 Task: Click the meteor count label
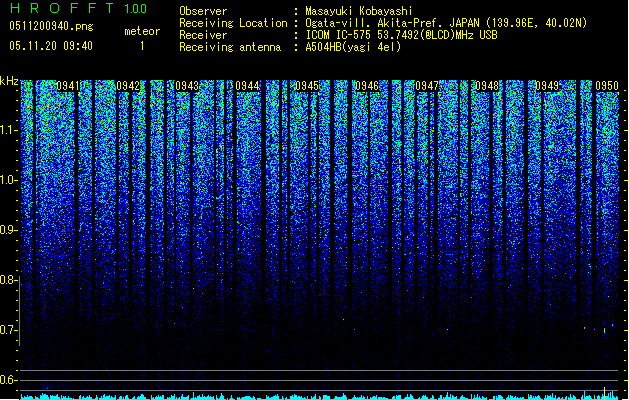click(x=142, y=31)
